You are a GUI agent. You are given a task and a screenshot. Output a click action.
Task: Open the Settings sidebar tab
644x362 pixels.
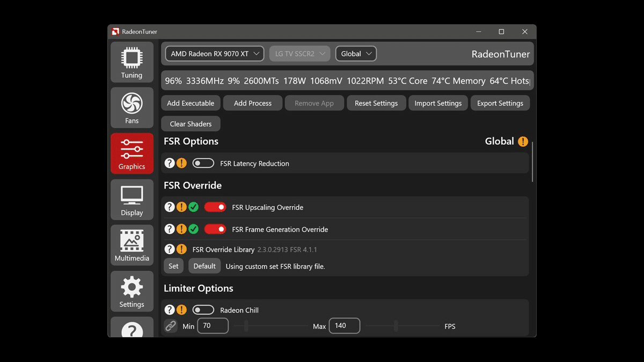(131, 291)
